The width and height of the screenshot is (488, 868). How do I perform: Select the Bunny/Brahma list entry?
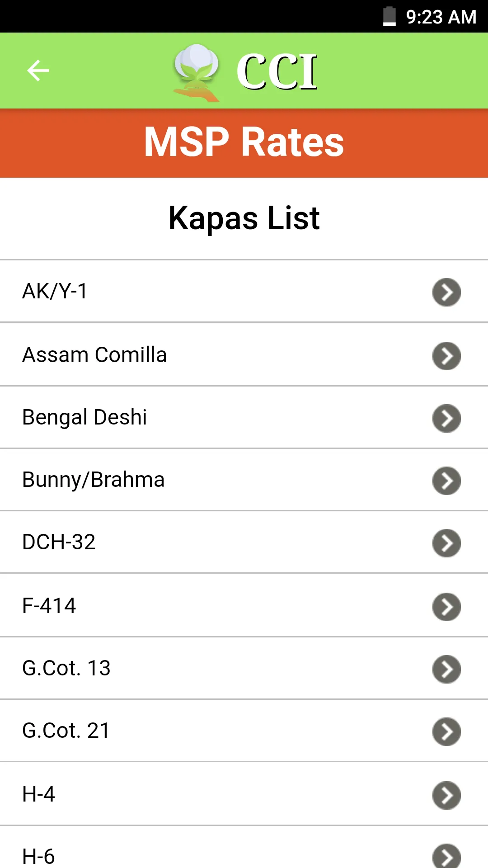[94, 480]
